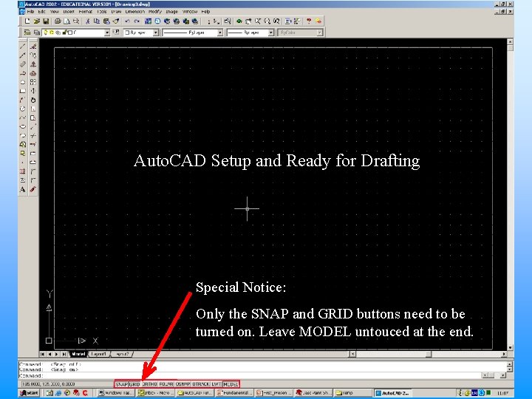Open the View menu
Viewport: 532px width, 399px height.
[54, 12]
